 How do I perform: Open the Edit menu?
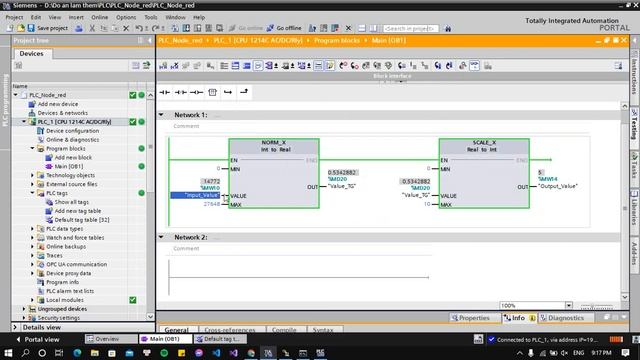point(36,17)
